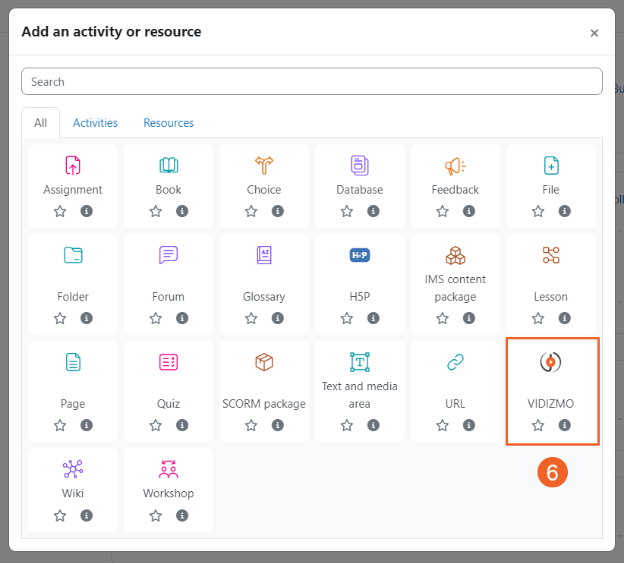Screen dimensions: 624x564
Task: Star the Book activity as favourite
Action: (156, 211)
